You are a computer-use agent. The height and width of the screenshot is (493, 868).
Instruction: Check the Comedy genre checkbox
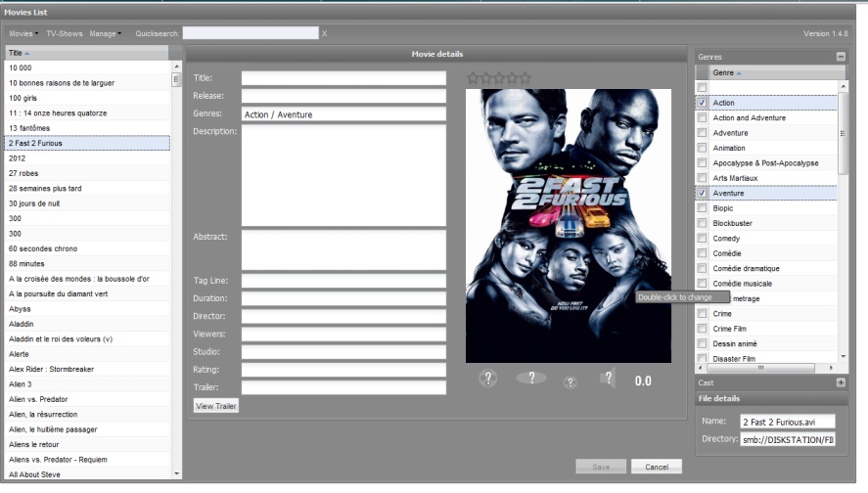click(x=702, y=238)
